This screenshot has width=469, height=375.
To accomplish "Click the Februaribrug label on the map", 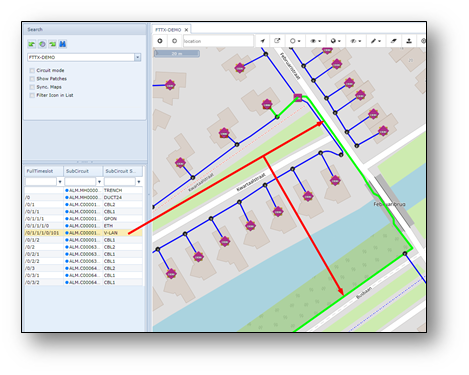I will click(389, 204).
